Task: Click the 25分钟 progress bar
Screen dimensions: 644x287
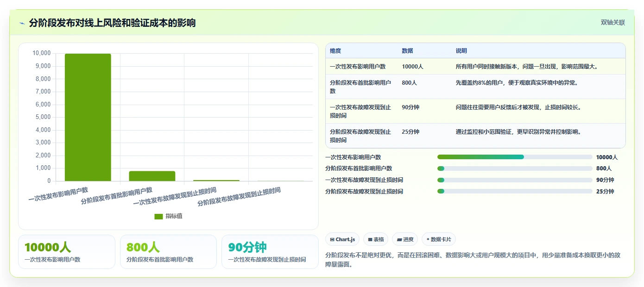Action: tap(515, 191)
